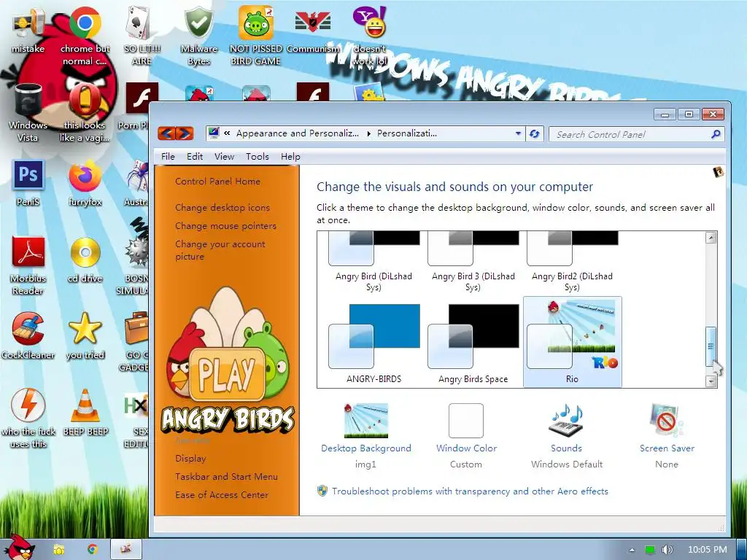Select the ANGRY-BIRDS theme
747x560 pixels.
[x=373, y=343]
